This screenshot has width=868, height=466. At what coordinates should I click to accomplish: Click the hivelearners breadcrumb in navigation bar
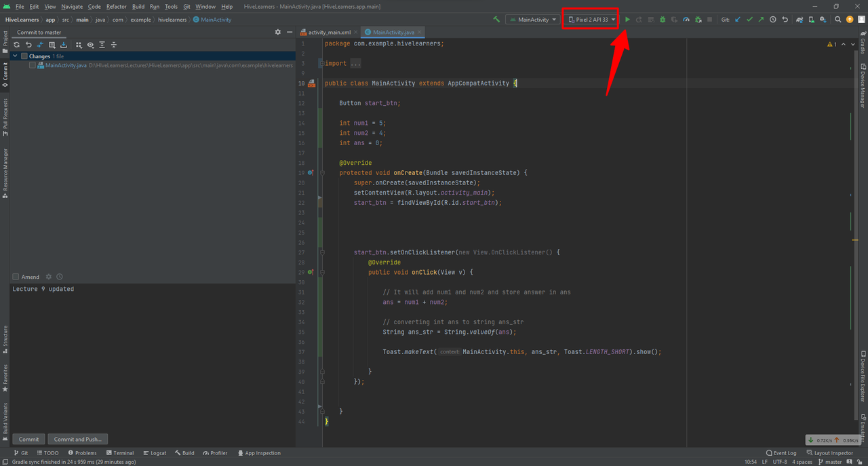click(x=174, y=20)
